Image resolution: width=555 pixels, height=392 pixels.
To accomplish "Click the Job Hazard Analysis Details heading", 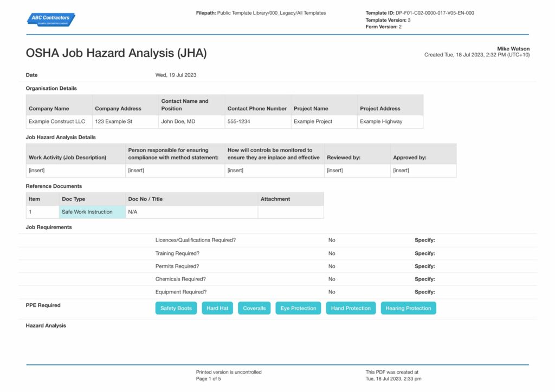I will [x=61, y=137].
